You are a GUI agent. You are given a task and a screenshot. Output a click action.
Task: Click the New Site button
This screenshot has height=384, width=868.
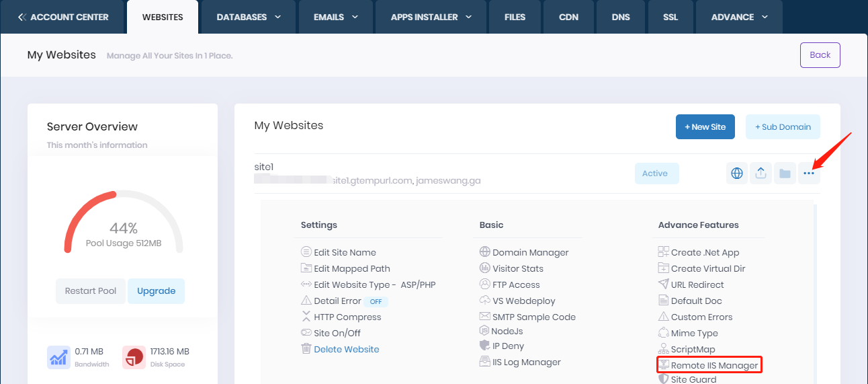click(x=705, y=126)
